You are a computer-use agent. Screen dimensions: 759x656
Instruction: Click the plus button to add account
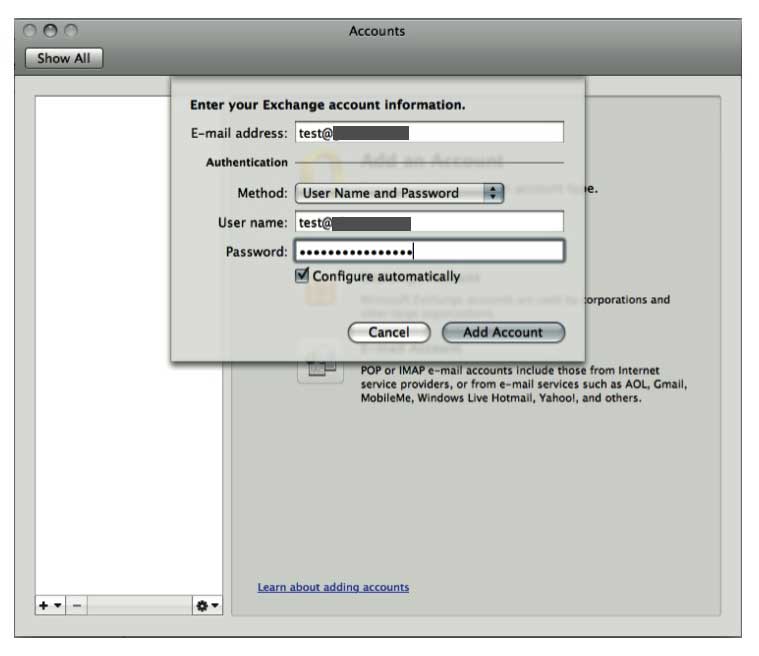48,606
